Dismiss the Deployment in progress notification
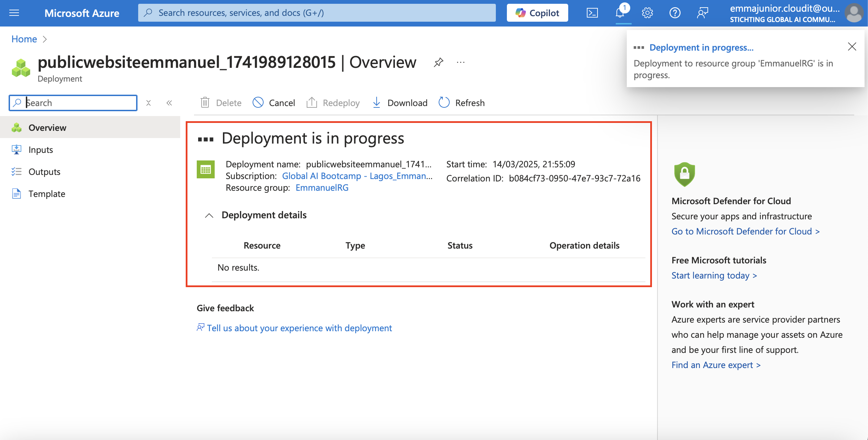 tap(852, 46)
